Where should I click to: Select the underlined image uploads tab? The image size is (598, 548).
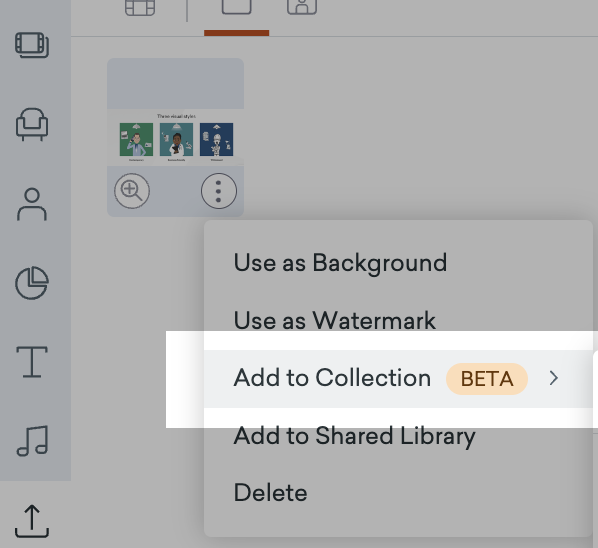pyautogui.click(x=236, y=8)
